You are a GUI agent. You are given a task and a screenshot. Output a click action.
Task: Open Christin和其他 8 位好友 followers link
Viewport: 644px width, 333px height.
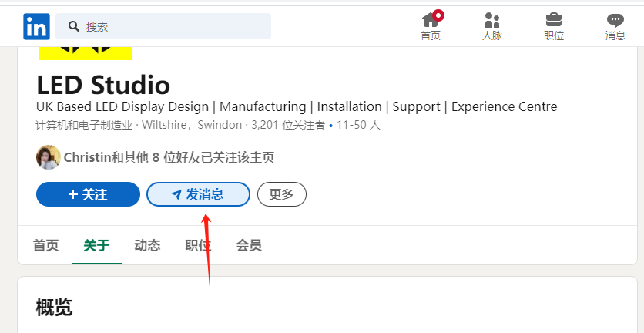[x=169, y=157]
